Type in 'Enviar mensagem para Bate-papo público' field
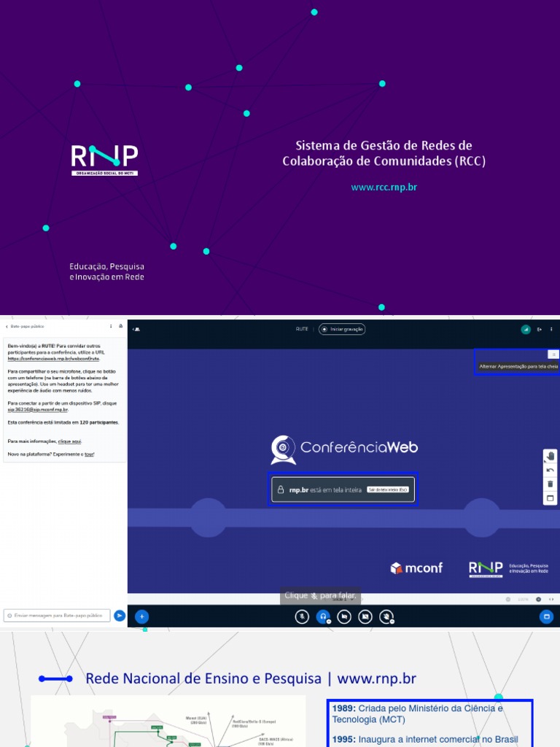The height and width of the screenshot is (747, 560). tap(57, 616)
